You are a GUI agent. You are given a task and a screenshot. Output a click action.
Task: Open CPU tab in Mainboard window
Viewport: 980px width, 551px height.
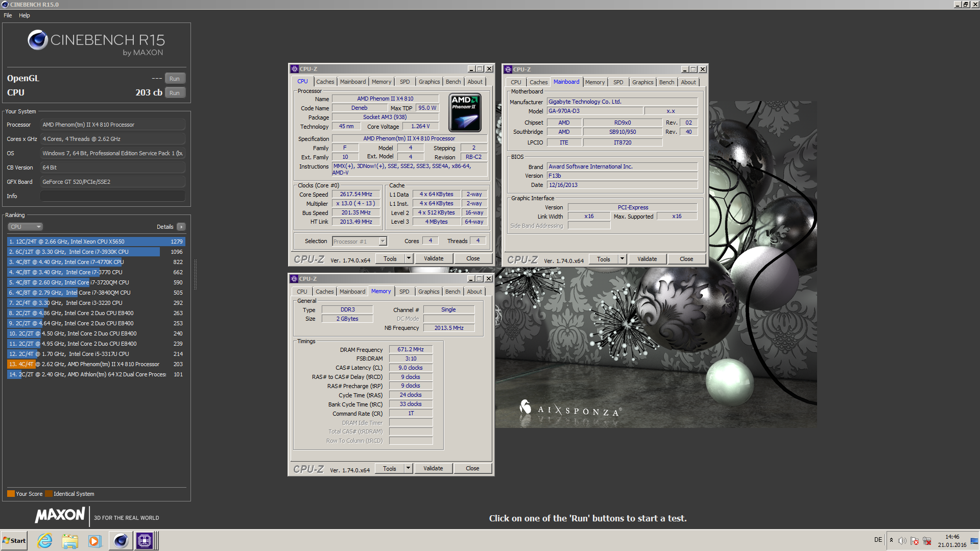516,82
